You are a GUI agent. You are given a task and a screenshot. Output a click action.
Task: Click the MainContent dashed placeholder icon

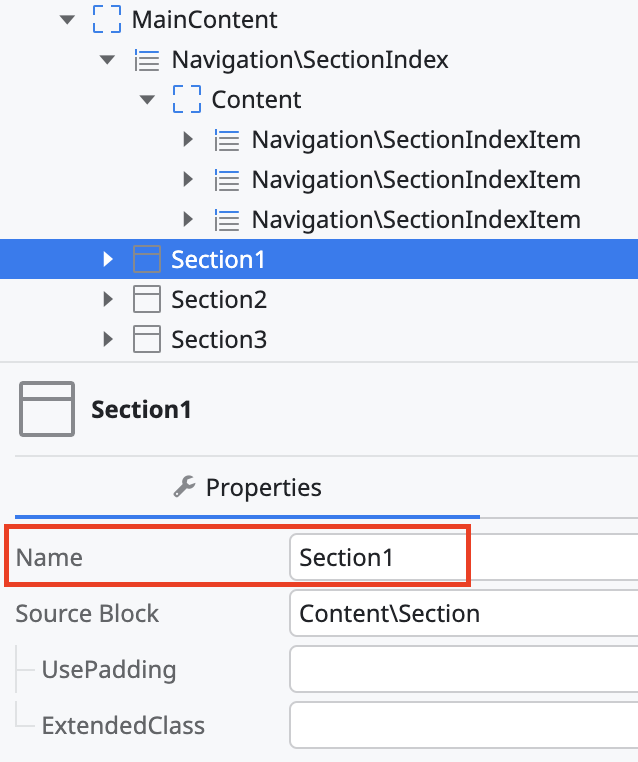[x=107, y=20]
